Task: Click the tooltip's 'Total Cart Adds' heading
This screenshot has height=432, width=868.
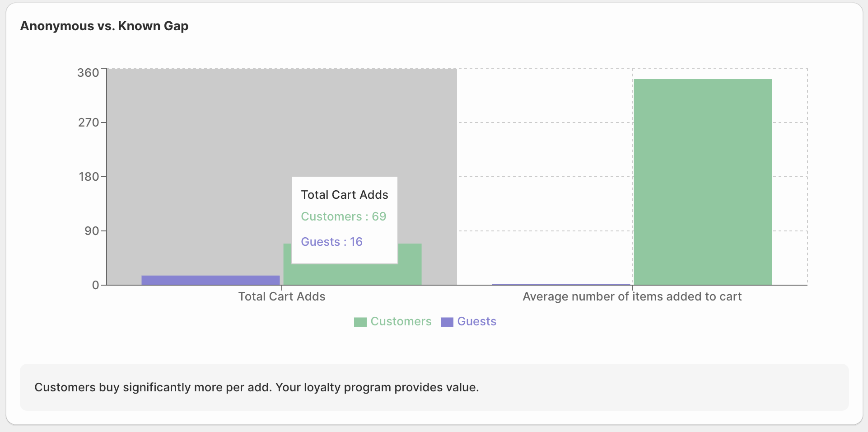Action: (x=344, y=195)
